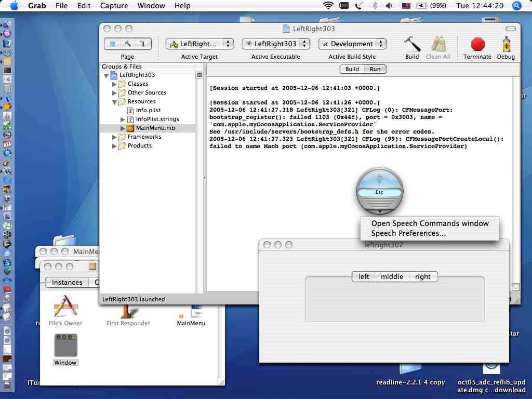Click the memory chip icon in menu bar
This screenshot has width=532, height=399.
pos(344,5)
